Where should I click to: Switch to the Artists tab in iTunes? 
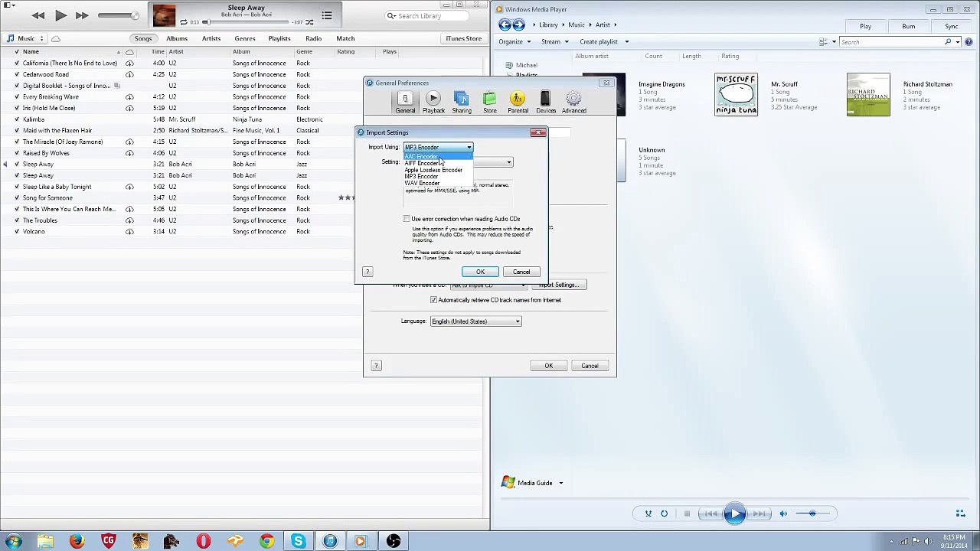coord(211,38)
